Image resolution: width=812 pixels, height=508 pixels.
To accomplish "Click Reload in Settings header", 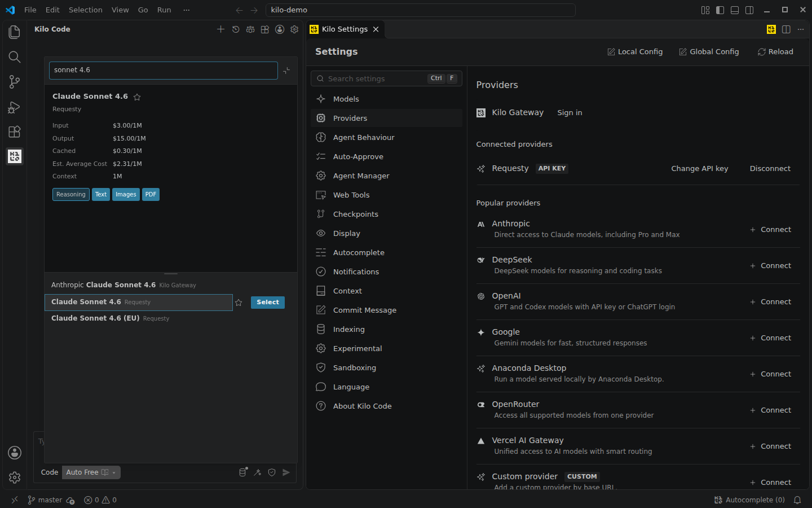I will point(775,52).
